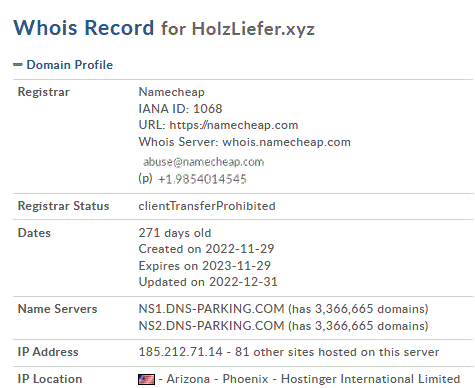Screen dimensions: 475x388
Task: Click the NS2.DNS-PARKING.COM name server
Action: point(211,326)
